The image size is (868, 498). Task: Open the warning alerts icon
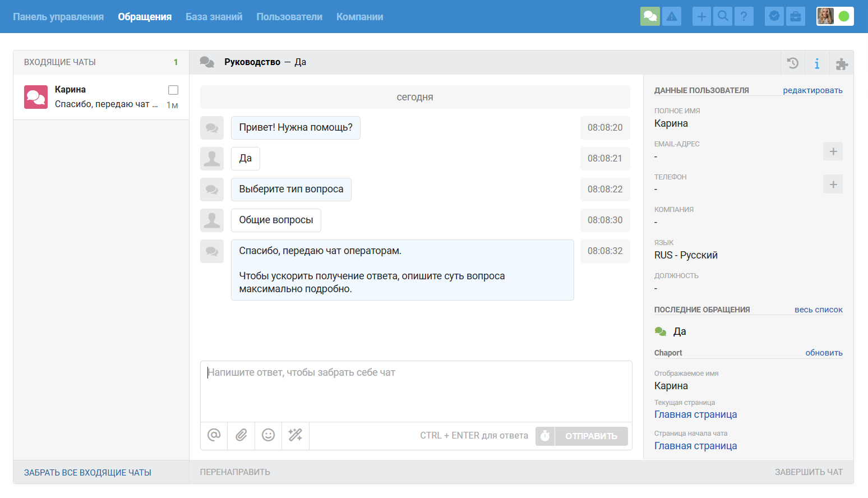click(672, 16)
